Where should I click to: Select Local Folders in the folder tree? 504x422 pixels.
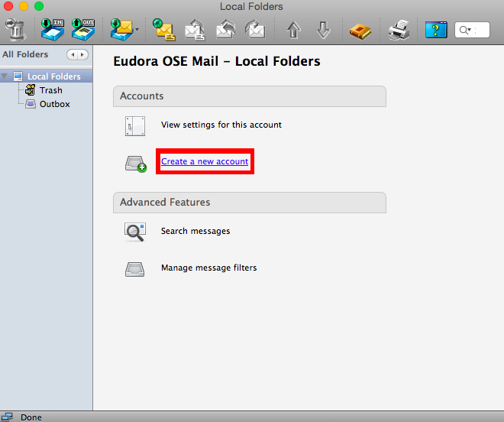point(53,76)
